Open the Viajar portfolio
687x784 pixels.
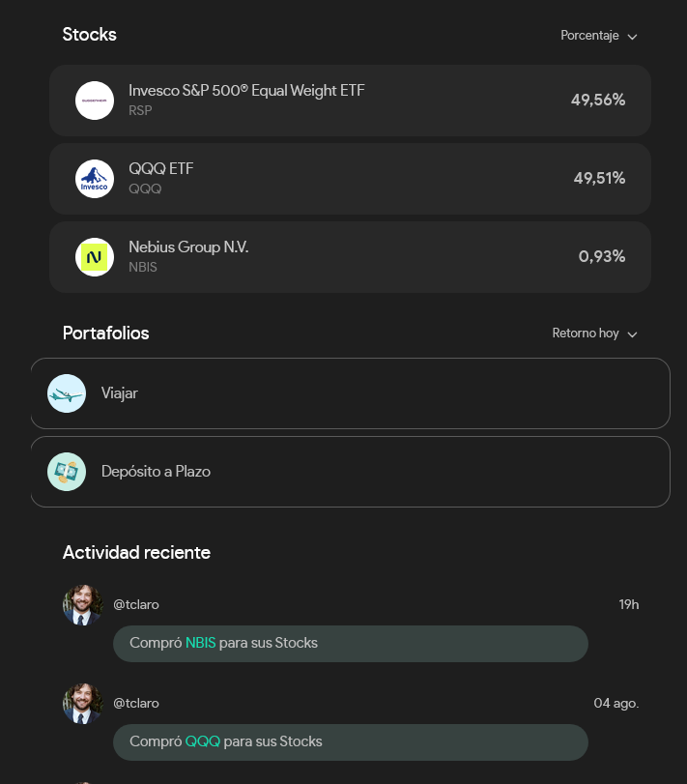pyautogui.click(x=350, y=393)
